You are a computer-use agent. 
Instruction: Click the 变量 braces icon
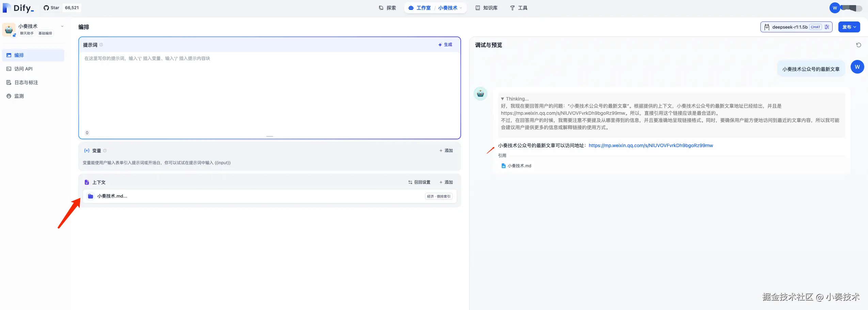pyautogui.click(x=87, y=151)
